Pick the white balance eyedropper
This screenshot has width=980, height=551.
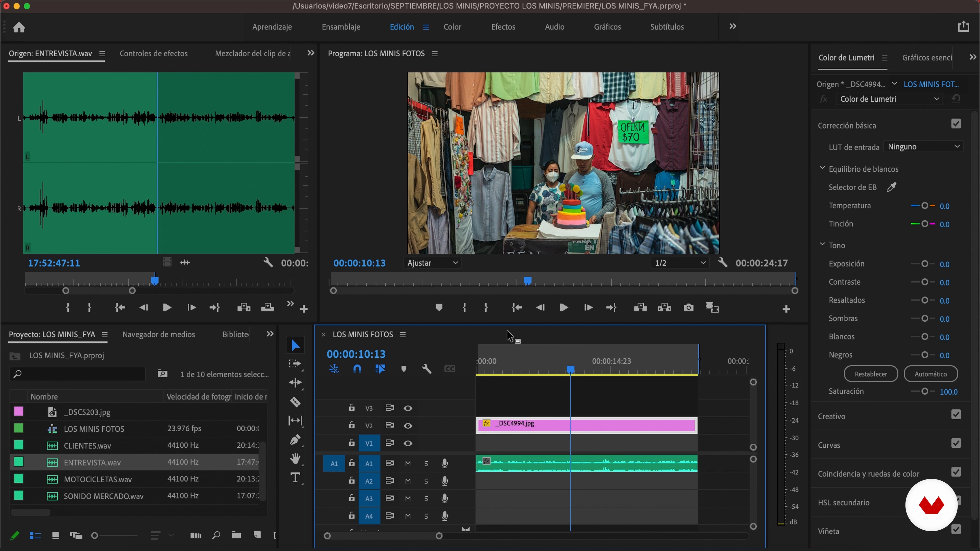pyautogui.click(x=891, y=187)
